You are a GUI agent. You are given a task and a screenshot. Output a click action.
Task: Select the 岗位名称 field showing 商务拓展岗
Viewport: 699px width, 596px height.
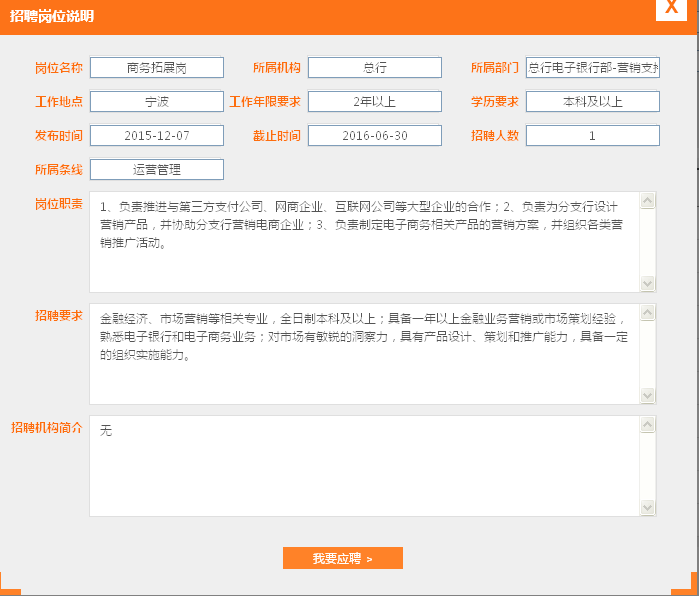point(157,68)
